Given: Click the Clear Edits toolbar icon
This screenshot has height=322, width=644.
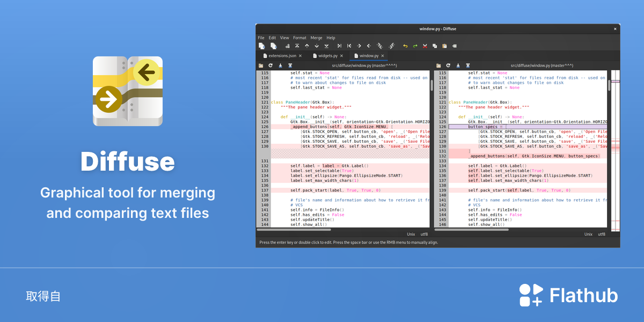Looking at the screenshot, I should pyautogui.click(x=455, y=46).
